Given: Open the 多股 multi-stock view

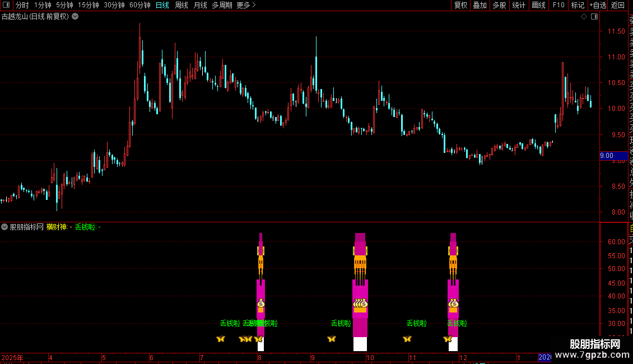Looking at the screenshot, I should [499, 5].
